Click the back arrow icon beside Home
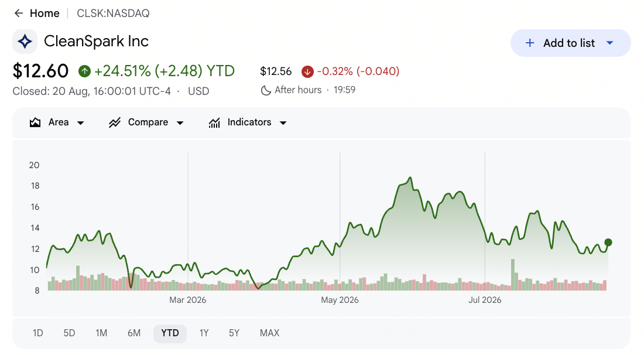Image resolution: width=644 pixels, height=355 pixels. (19, 13)
